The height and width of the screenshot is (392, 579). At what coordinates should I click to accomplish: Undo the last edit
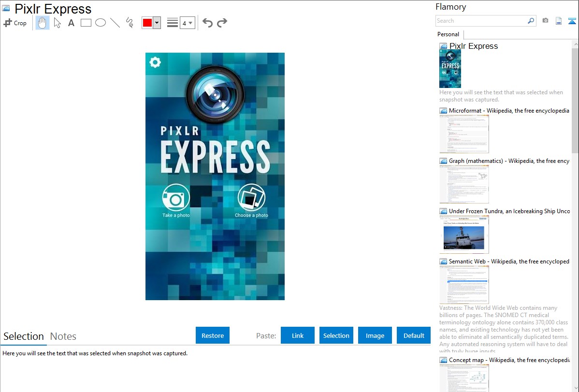pyautogui.click(x=207, y=23)
